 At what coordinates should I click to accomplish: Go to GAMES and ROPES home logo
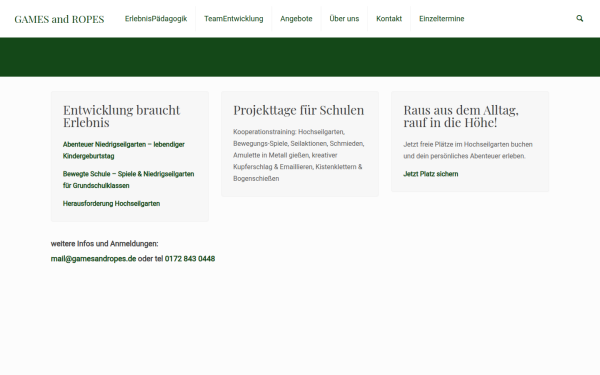[x=59, y=19]
